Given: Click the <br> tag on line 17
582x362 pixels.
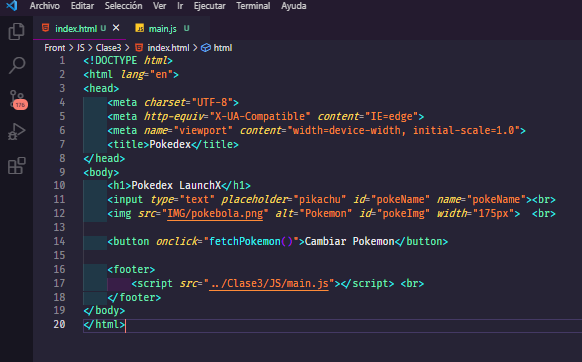Looking at the screenshot, I should pyautogui.click(x=412, y=284).
